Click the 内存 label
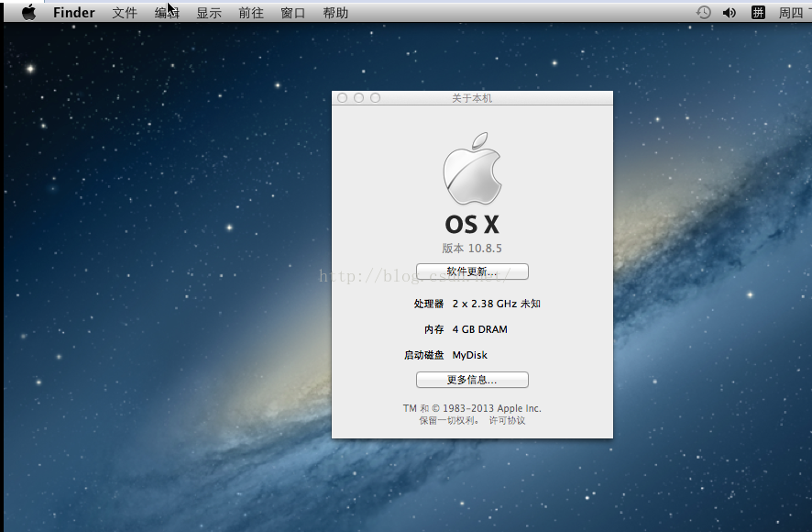The image size is (812, 532). 434,329
